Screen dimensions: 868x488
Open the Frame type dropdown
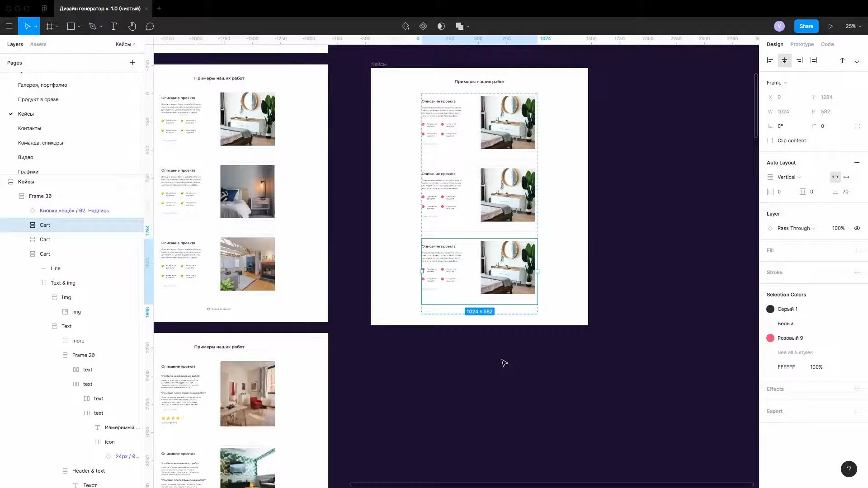coord(777,83)
